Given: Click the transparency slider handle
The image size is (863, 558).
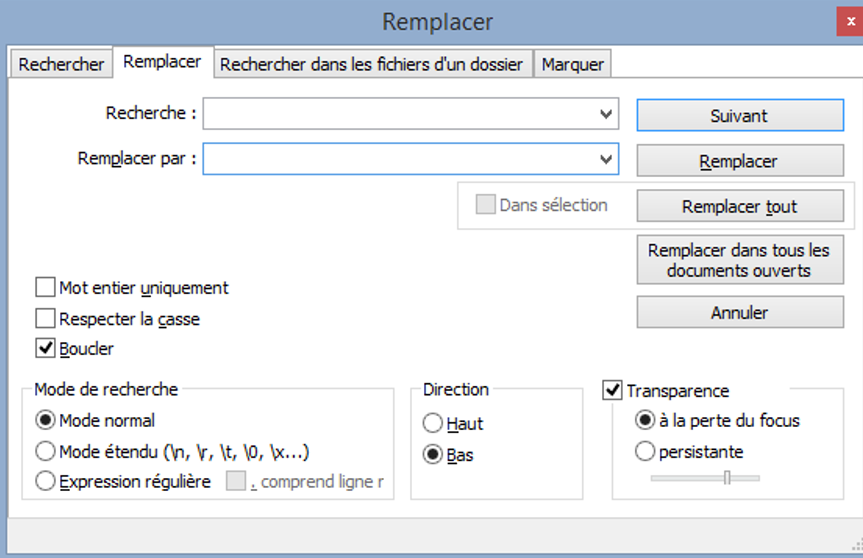Looking at the screenshot, I should tap(727, 478).
